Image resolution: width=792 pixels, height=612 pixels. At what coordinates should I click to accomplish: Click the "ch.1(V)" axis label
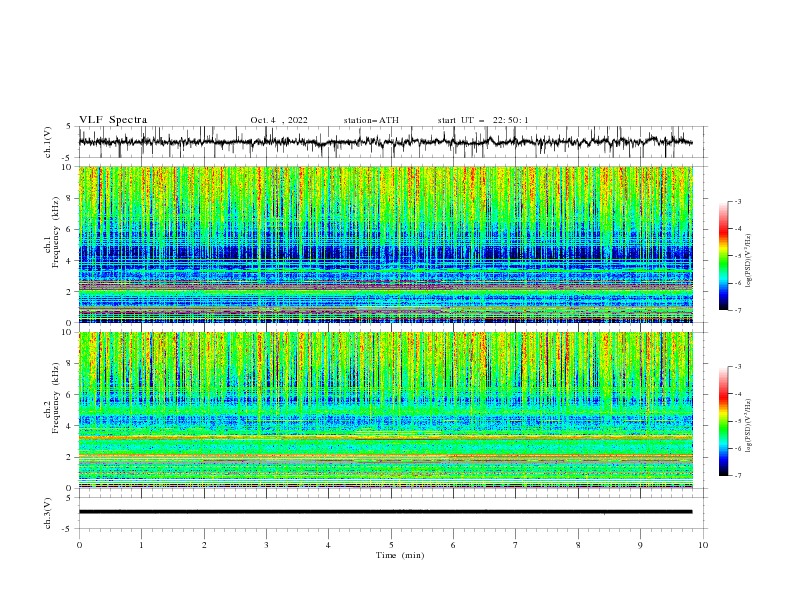48,142
